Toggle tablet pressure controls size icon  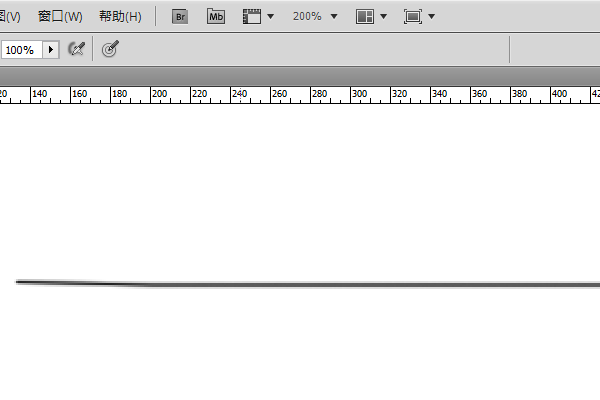(x=110, y=49)
